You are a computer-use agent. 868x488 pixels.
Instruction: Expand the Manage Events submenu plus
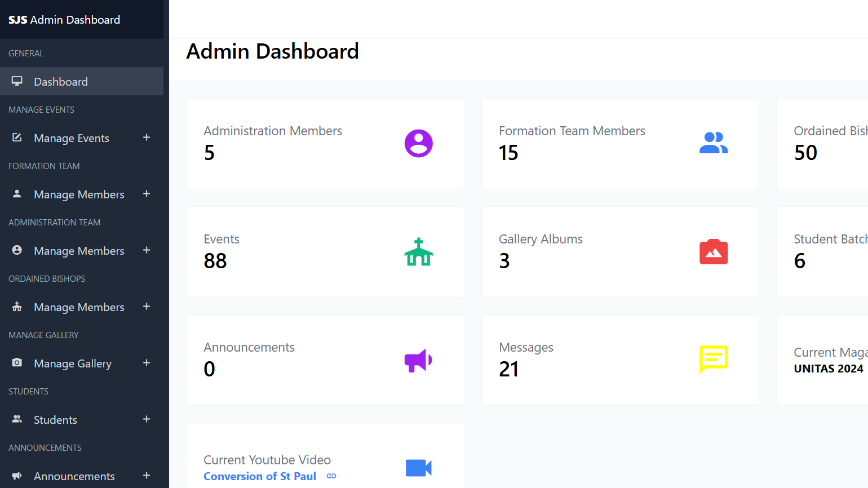pyautogui.click(x=147, y=137)
